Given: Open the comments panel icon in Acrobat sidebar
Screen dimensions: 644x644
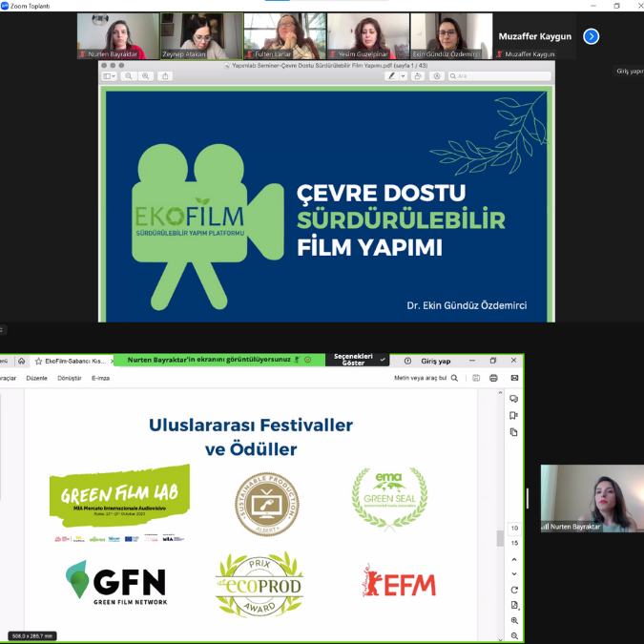Looking at the screenshot, I should pos(513,399).
